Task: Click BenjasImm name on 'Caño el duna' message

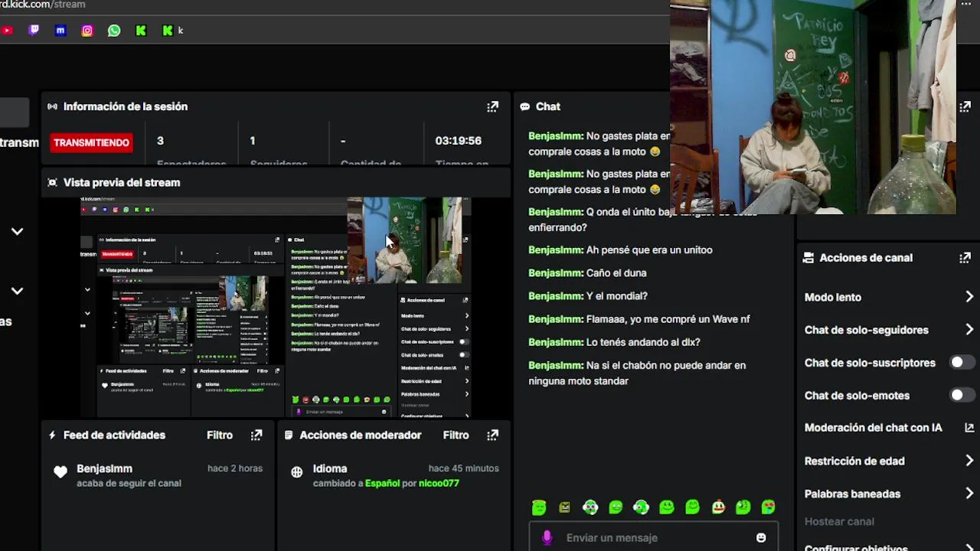Action: pyautogui.click(x=556, y=273)
